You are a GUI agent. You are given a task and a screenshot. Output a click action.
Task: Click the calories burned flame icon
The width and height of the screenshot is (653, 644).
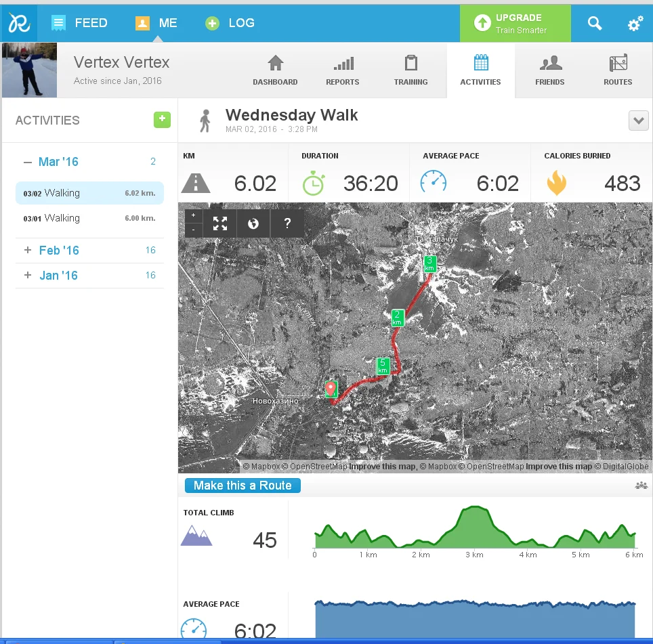pos(556,183)
